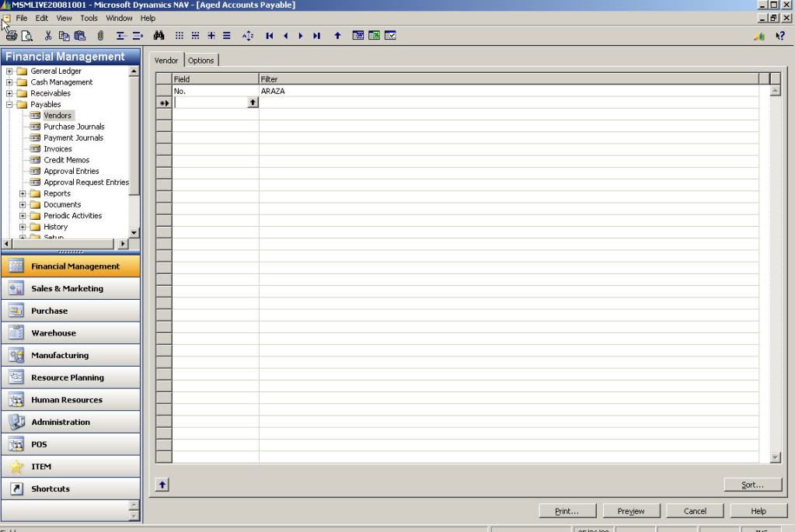Open the Edit menu
The height and width of the screenshot is (532, 795).
41,18
